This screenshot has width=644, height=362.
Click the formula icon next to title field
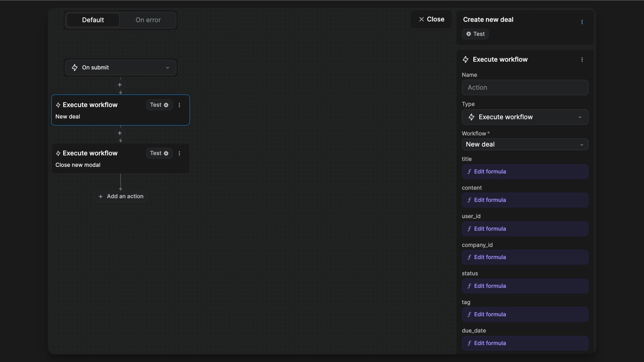click(469, 171)
